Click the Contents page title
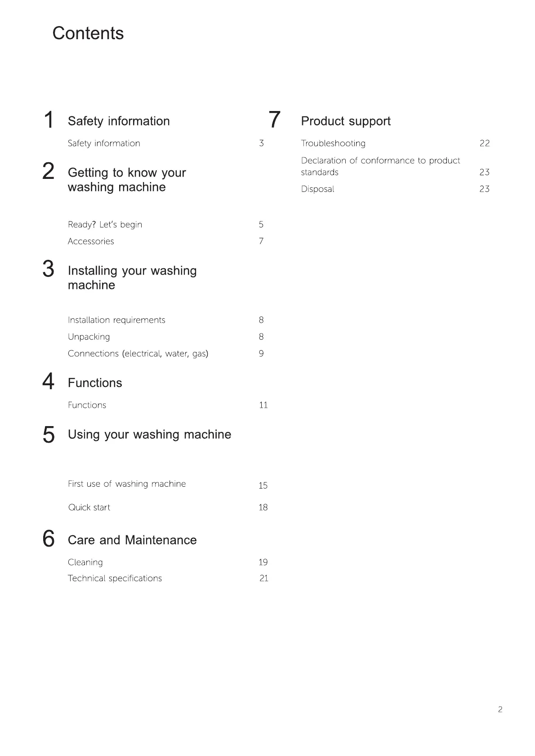This screenshot has height=756, width=535. pos(88,33)
